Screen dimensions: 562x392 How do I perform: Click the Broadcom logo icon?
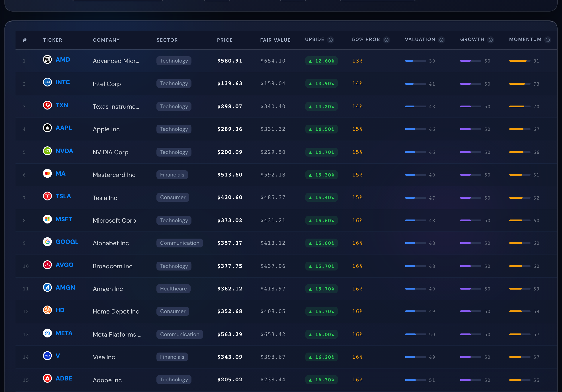pos(47,265)
